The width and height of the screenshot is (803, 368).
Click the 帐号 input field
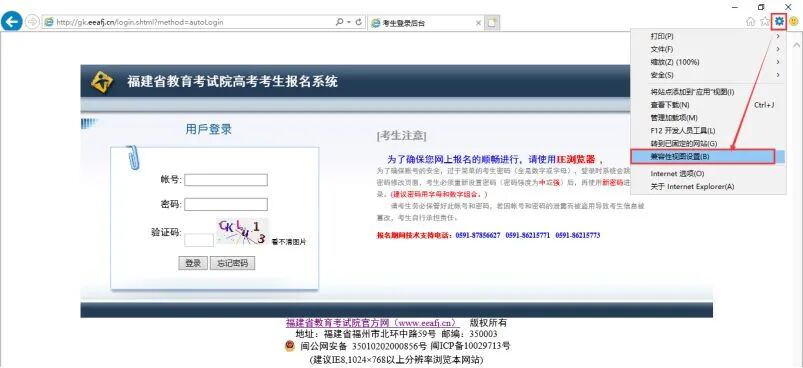[x=226, y=180]
